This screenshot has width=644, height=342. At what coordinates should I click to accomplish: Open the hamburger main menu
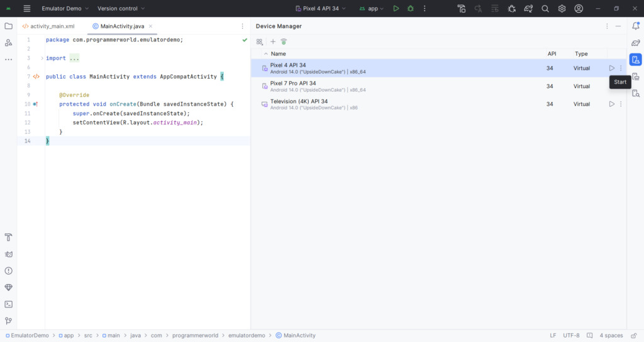pos(27,8)
